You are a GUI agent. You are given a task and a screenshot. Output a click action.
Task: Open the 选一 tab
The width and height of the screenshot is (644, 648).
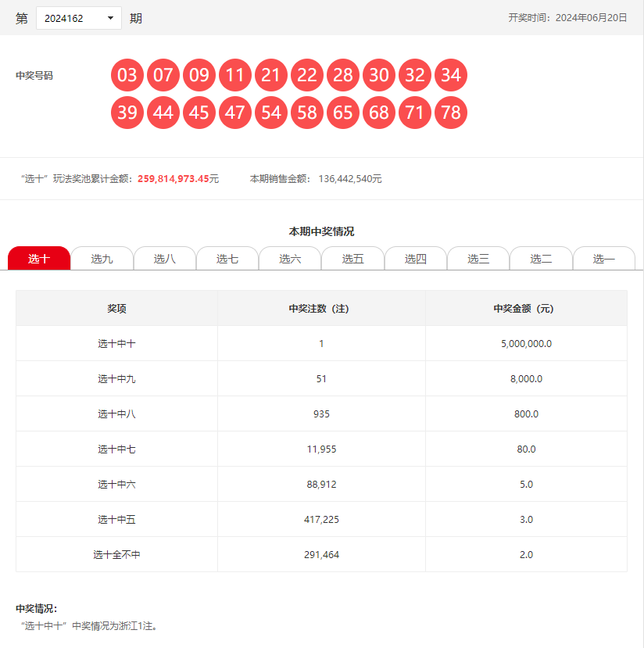tap(603, 259)
